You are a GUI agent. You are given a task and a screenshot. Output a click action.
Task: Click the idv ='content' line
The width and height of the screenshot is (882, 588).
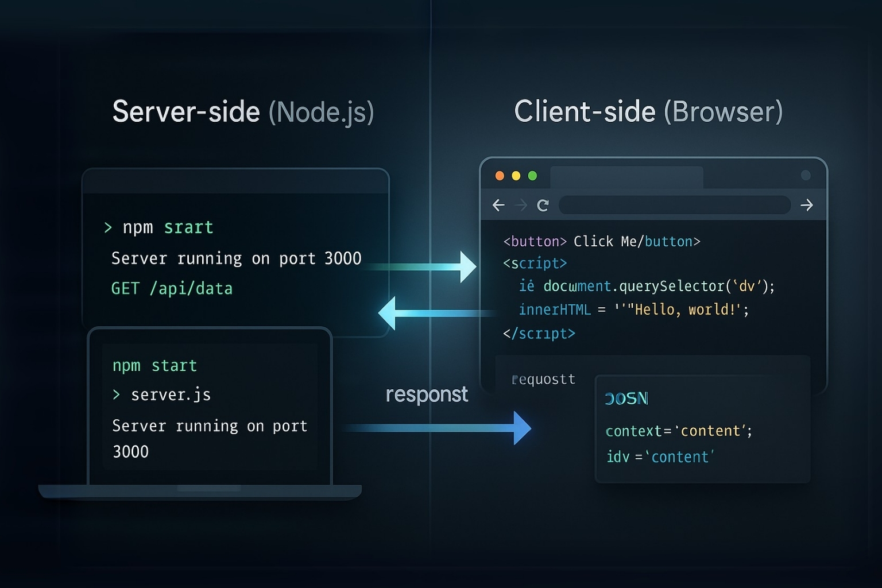tap(660, 457)
